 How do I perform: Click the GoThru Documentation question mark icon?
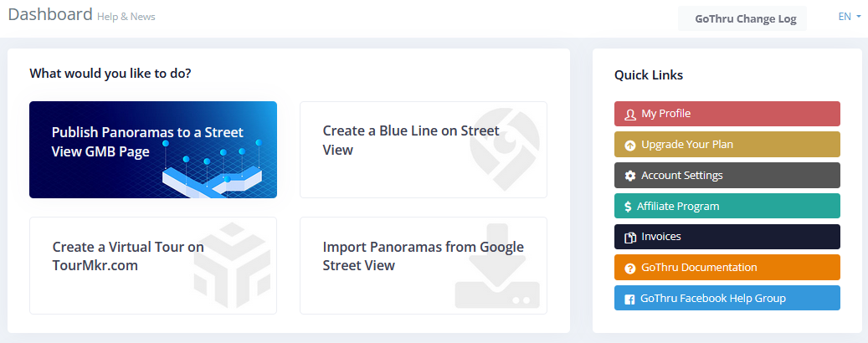(x=630, y=269)
